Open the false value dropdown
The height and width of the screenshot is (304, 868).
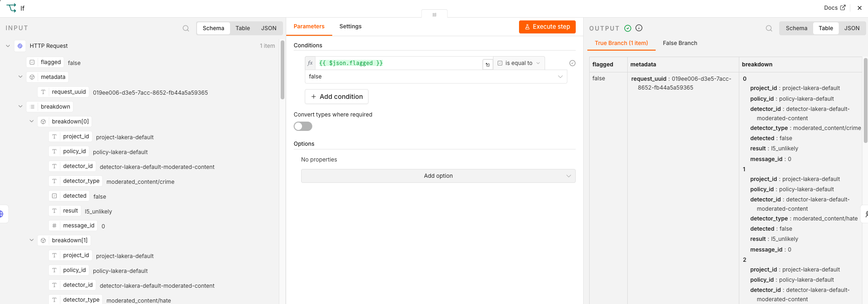(x=436, y=77)
